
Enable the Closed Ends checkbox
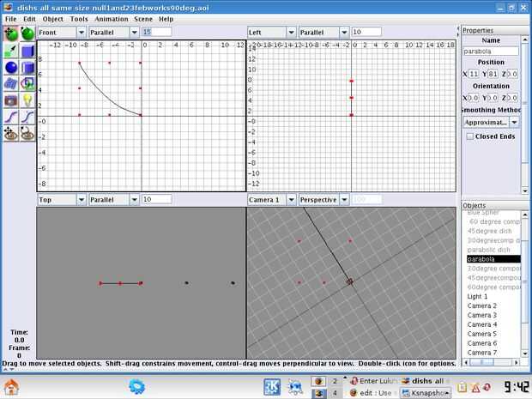pyautogui.click(x=469, y=136)
